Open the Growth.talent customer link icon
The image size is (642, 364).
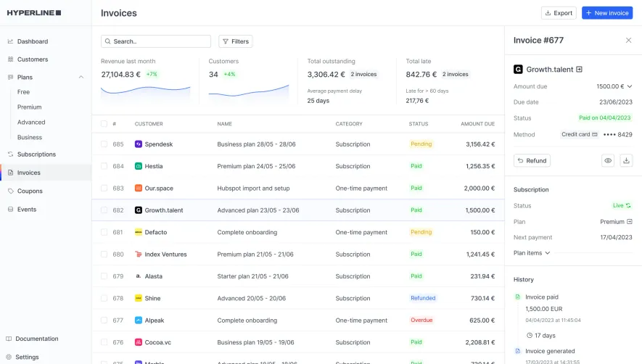(579, 69)
